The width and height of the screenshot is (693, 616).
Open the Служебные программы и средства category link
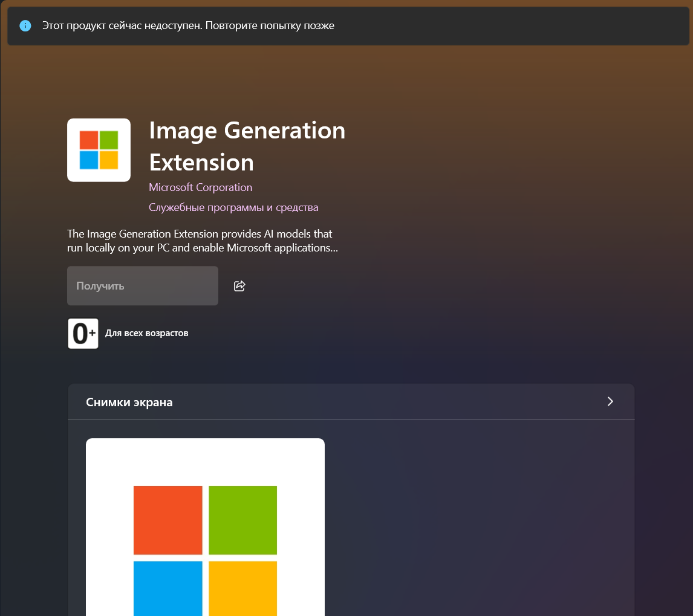[233, 207]
